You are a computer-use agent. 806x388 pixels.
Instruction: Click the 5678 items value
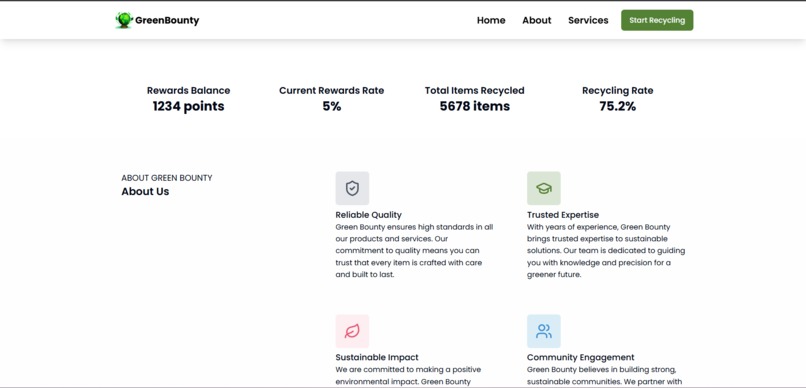click(x=474, y=106)
